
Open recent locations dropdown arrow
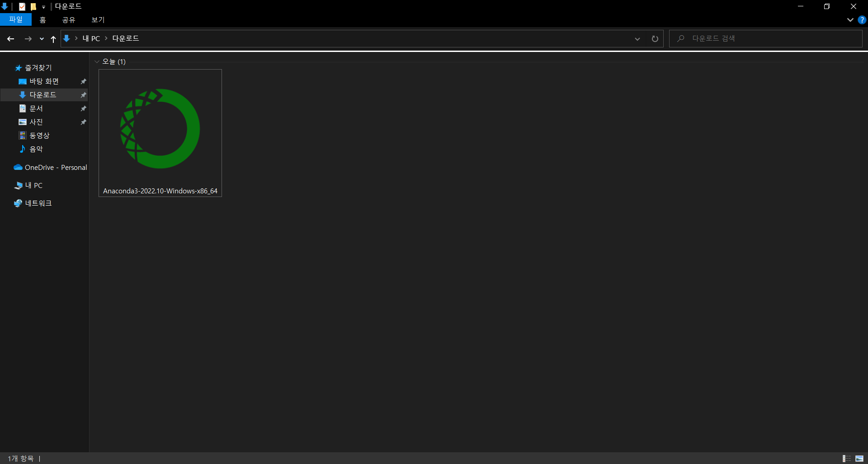point(42,39)
